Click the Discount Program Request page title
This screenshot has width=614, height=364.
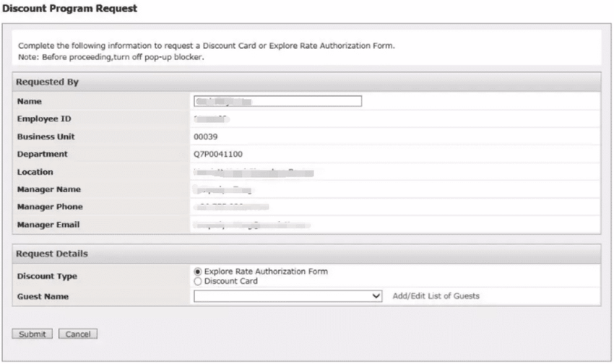tap(69, 9)
